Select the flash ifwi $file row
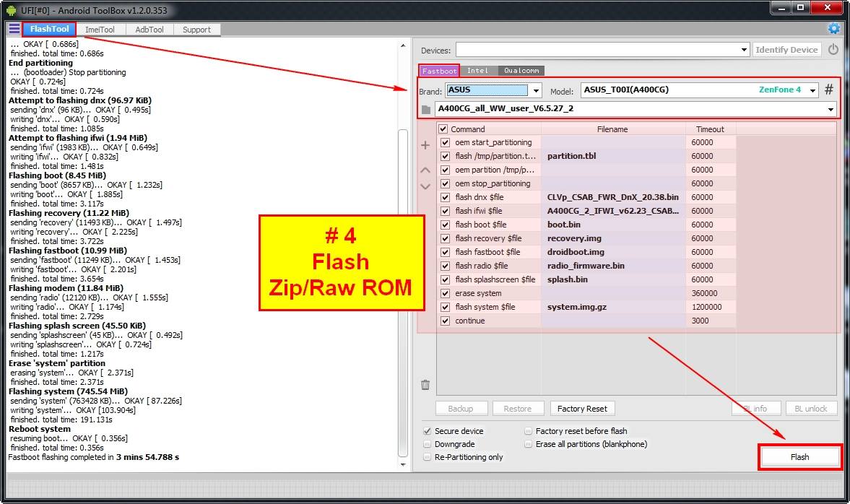The height and width of the screenshot is (504, 850). pos(586,211)
